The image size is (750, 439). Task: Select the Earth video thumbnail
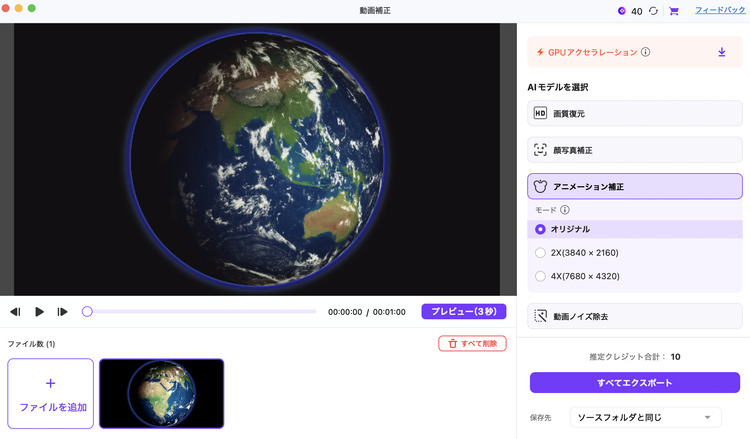click(x=161, y=393)
